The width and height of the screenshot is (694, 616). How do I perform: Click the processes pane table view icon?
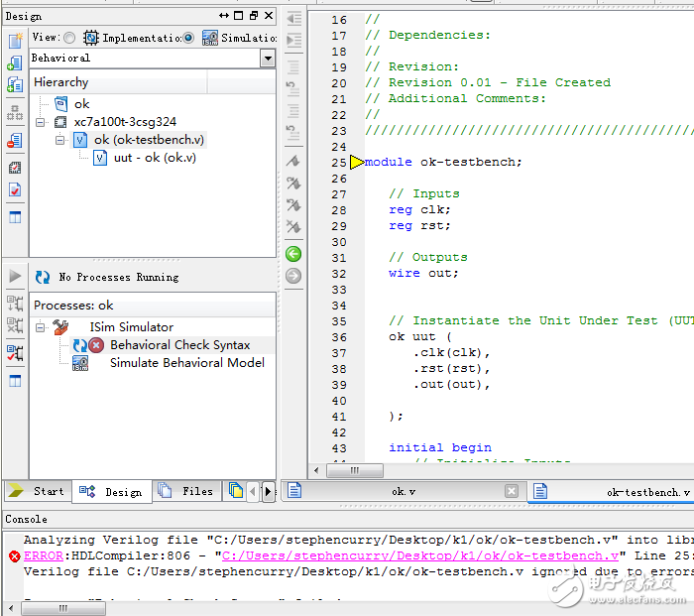pyautogui.click(x=15, y=380)
